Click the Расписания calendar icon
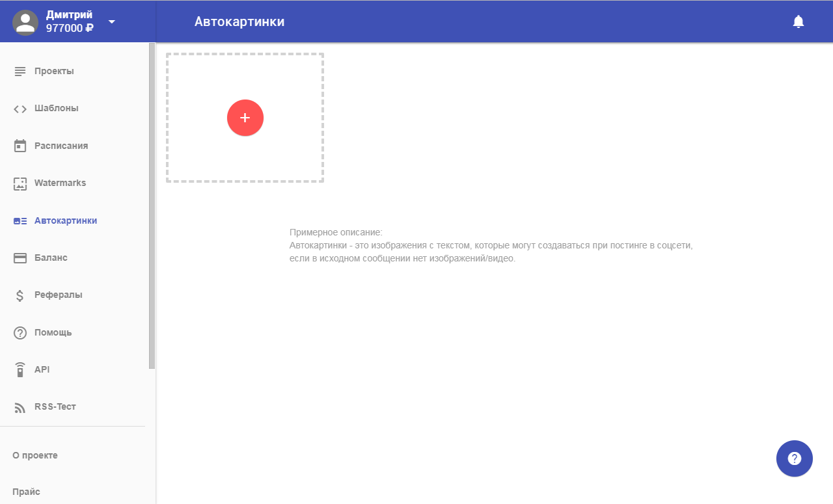 [x=20, y=146]
